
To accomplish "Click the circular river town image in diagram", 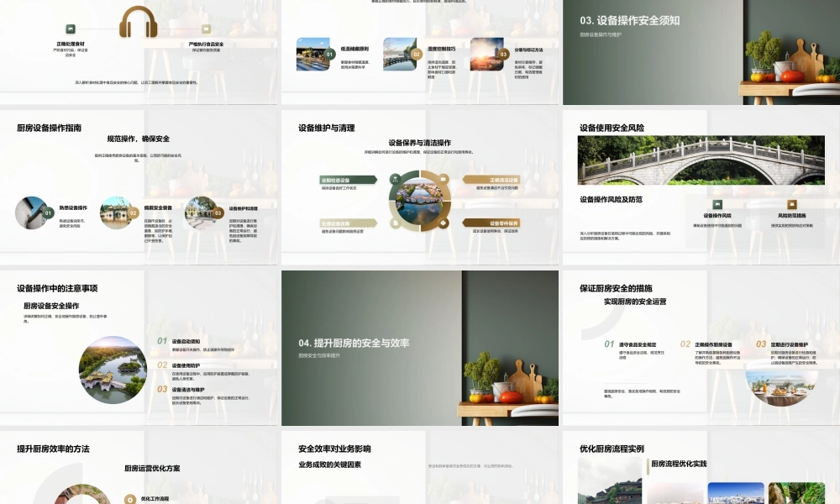I will [x=419, y=202].
